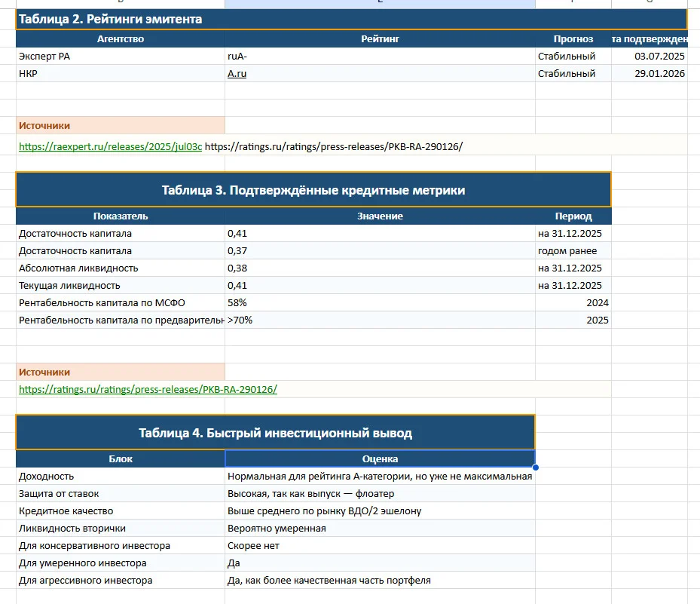Select the value cell '58%'
Image resolution: width=700 pixels, height=604 pixels.
(x=380, y=303)
